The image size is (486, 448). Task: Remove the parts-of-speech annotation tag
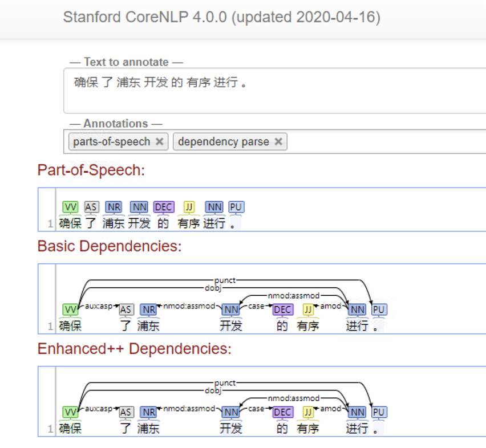pyautogui.click(x=160, y=142)
